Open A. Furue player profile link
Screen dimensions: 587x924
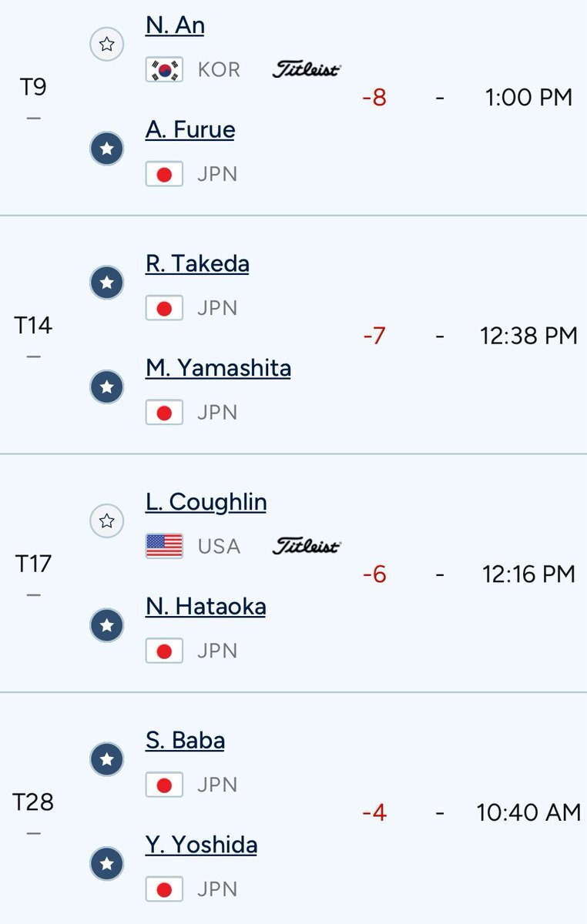(190, 129)
